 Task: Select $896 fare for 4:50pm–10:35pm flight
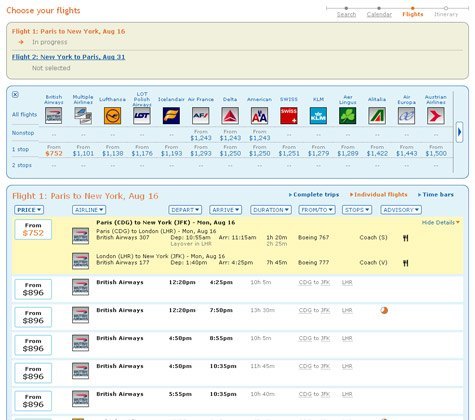(x=33, y=373)
